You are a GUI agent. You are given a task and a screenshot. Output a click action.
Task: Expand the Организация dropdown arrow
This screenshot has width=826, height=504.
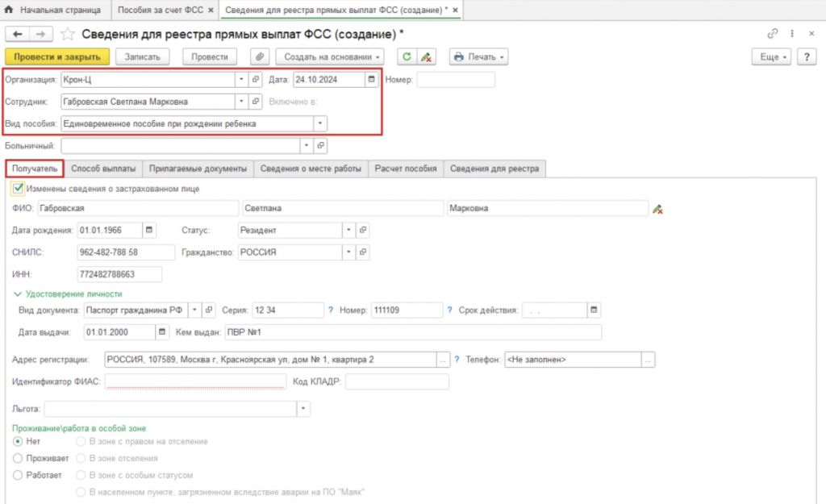click(x=241, y=80)
